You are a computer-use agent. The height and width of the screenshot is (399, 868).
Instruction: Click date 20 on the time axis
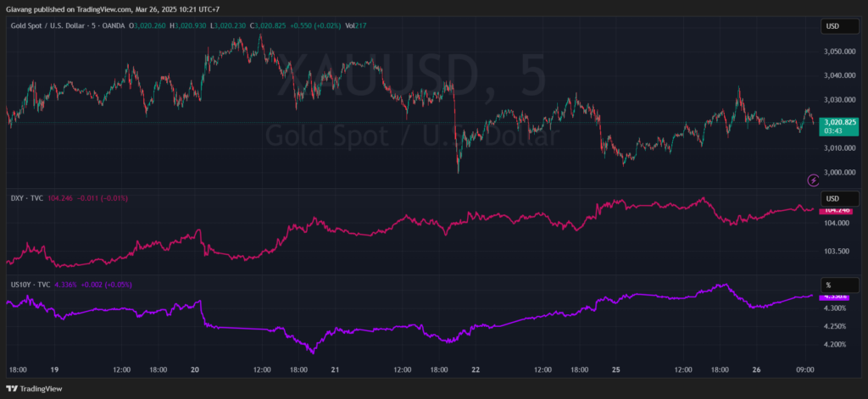pos(195,370)
